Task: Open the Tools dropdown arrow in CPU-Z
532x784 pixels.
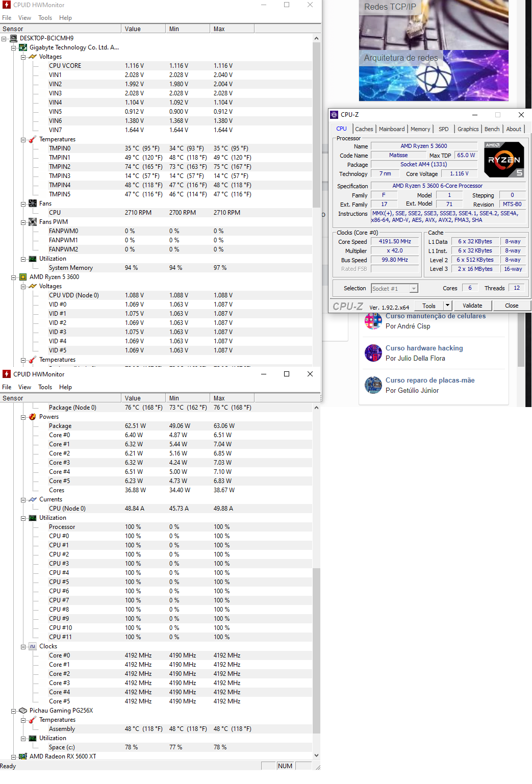Action: click(x=447, y=306)
